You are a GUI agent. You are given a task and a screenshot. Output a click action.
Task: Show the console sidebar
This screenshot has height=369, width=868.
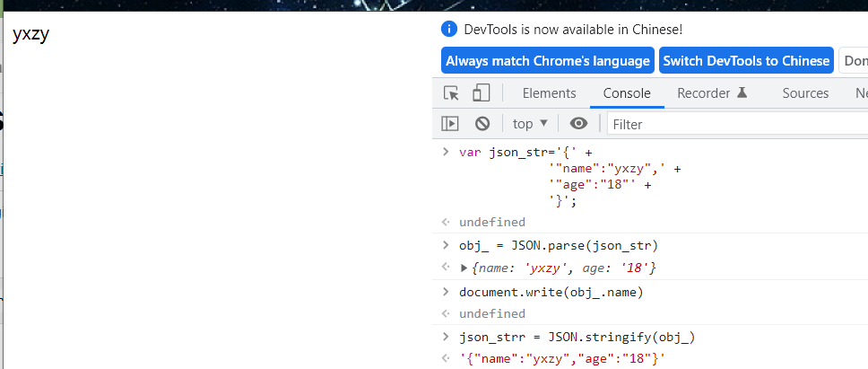(450, 124)
